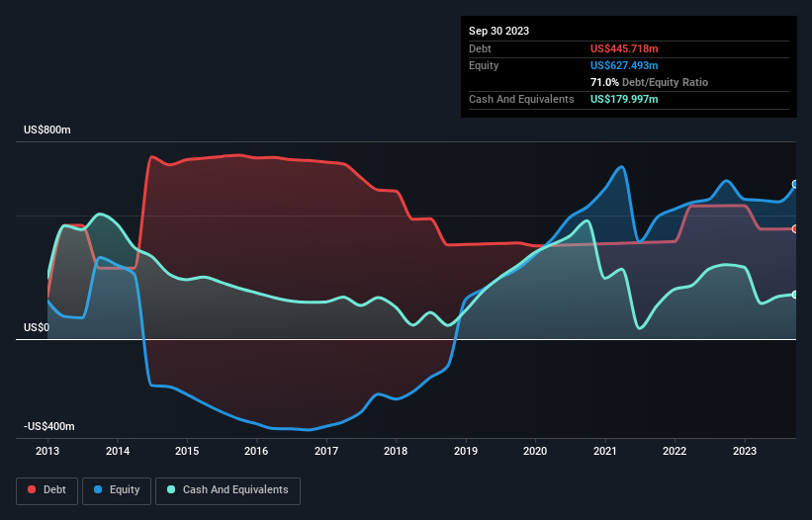Screen dimensions: 812x520
Task: Select the 2016 axis label
Action: pos(256,451)
